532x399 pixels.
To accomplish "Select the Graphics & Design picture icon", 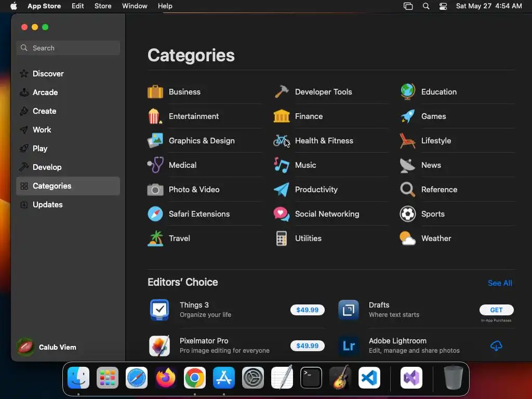I will 155,140.
